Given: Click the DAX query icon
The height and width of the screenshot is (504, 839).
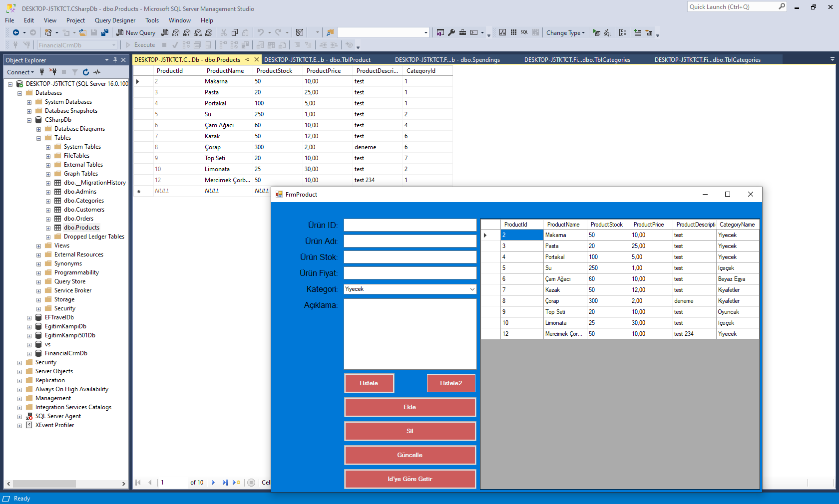Looking at the screenshot, I should [209, 32].
